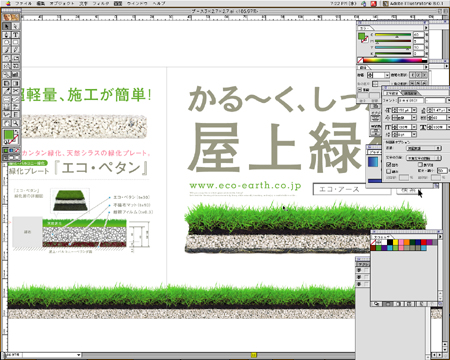Toggle the dashed line checkbox in Stroke panel
The image size is (450, 360).
coord(360,90)
